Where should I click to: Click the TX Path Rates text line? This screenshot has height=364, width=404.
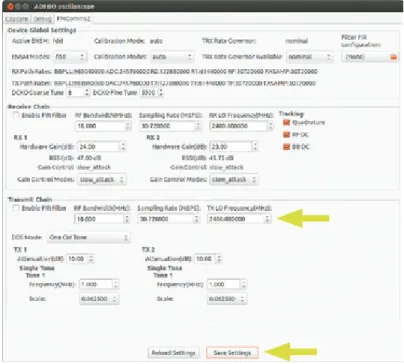[163, 83]
